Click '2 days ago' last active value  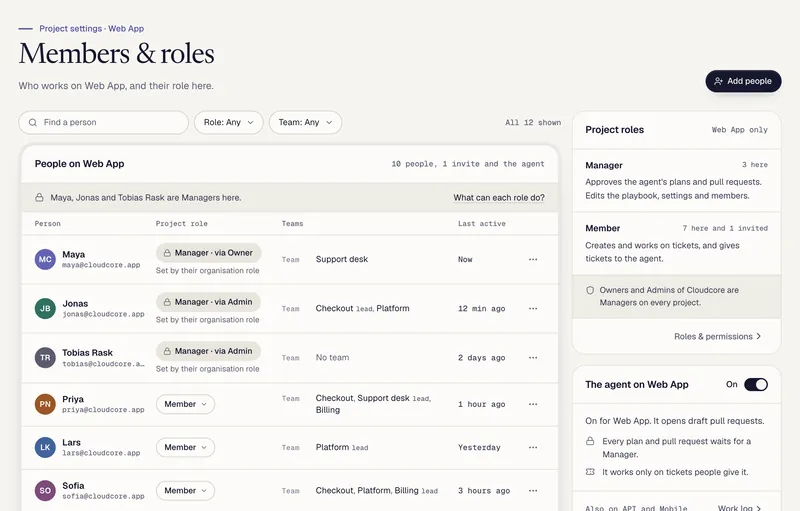tap(482, 357)
